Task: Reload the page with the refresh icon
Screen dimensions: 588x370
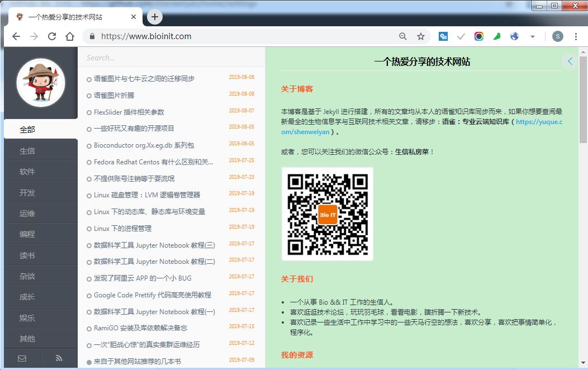Action: 52,36
